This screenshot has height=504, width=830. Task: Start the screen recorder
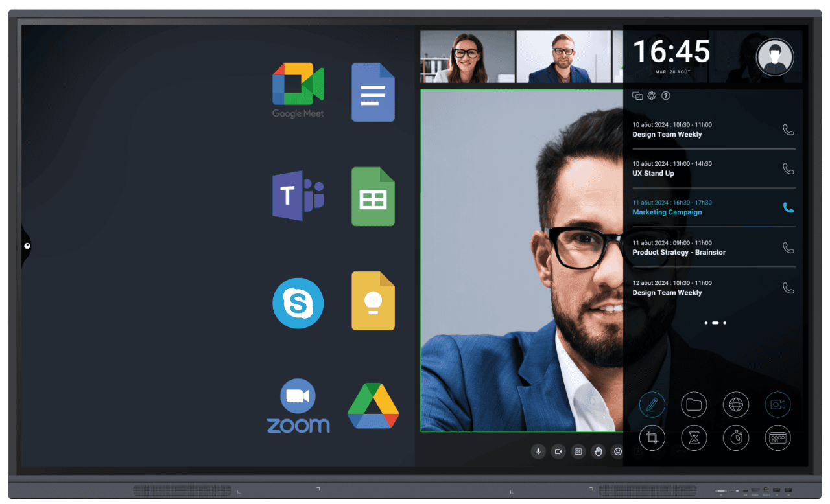[777, 404]
